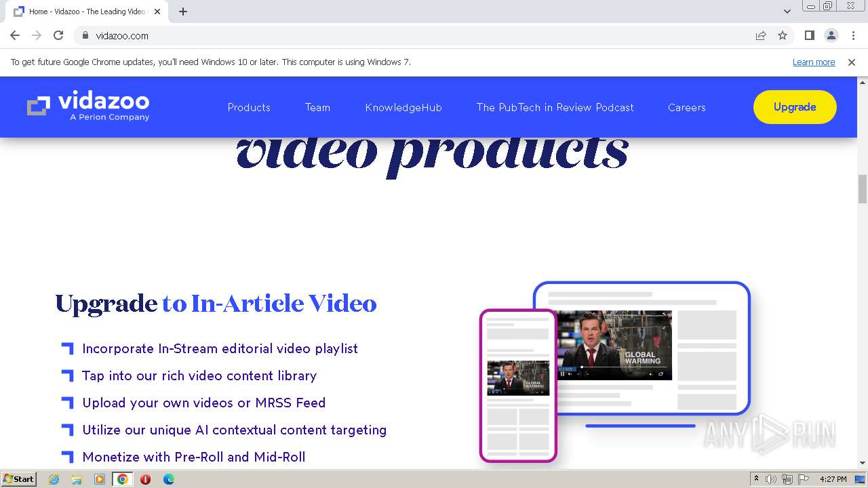
Task: Close the Vidazoo browser tab
Action: (x=158, y=12)
